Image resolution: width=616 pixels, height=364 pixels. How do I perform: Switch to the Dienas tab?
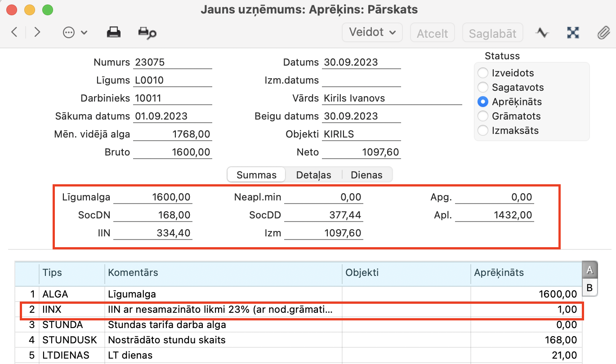tap(366, 175)
